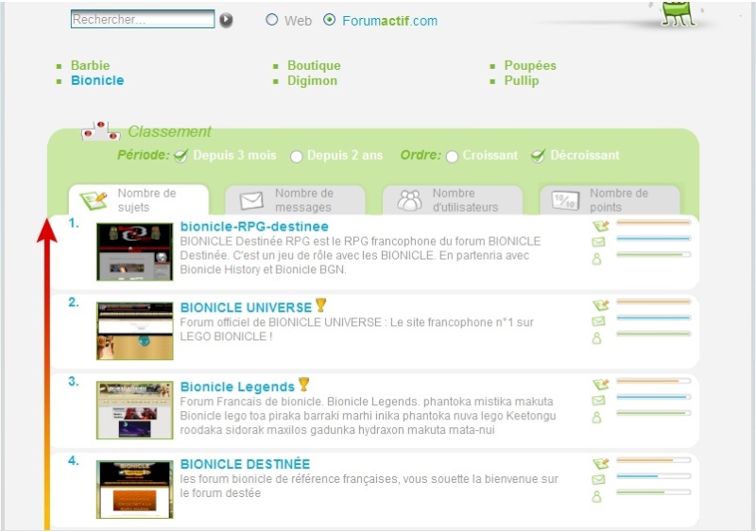Choose Décroissant sort order
This screenshot has width=756, height=532.
(538, 156)
